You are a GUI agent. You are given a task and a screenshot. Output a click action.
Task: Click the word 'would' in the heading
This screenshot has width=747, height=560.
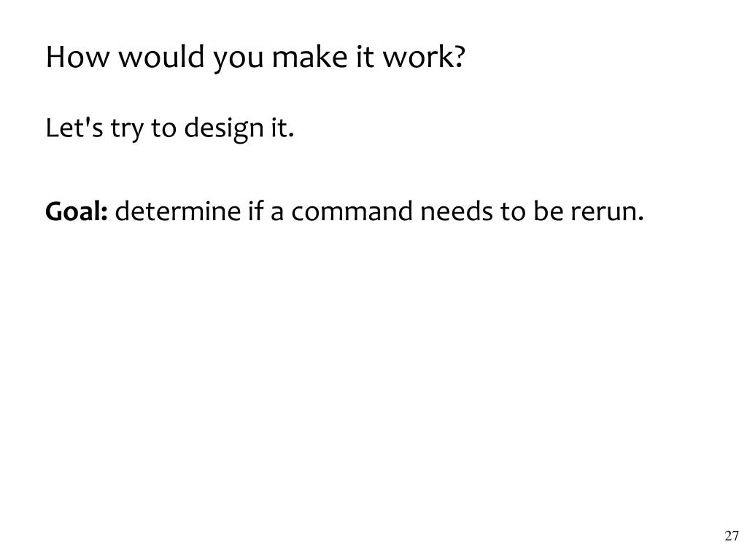[x=161, y=57]
